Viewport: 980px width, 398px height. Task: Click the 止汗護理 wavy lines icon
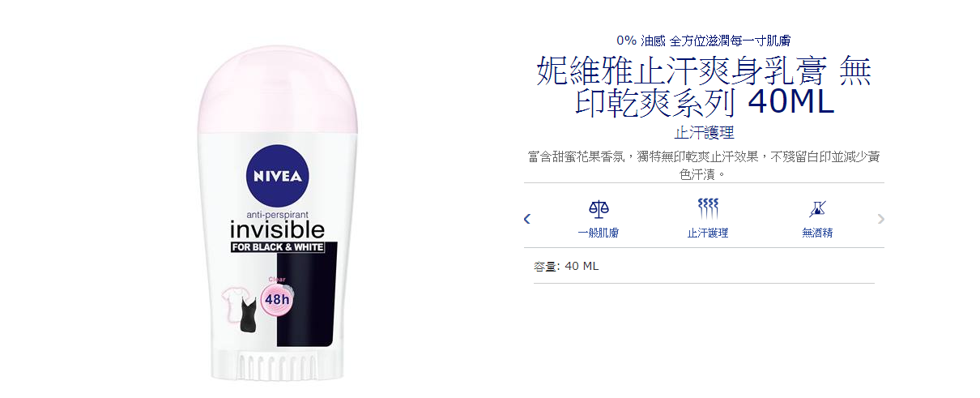[708, 210]
